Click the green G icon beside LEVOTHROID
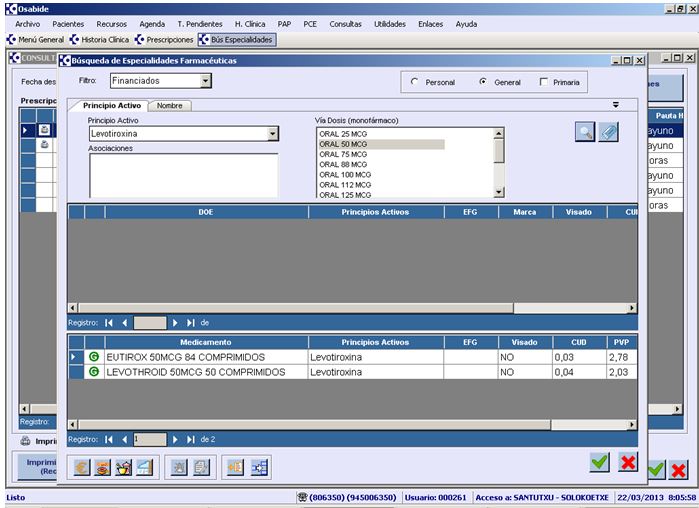 [x=94, y=372]
